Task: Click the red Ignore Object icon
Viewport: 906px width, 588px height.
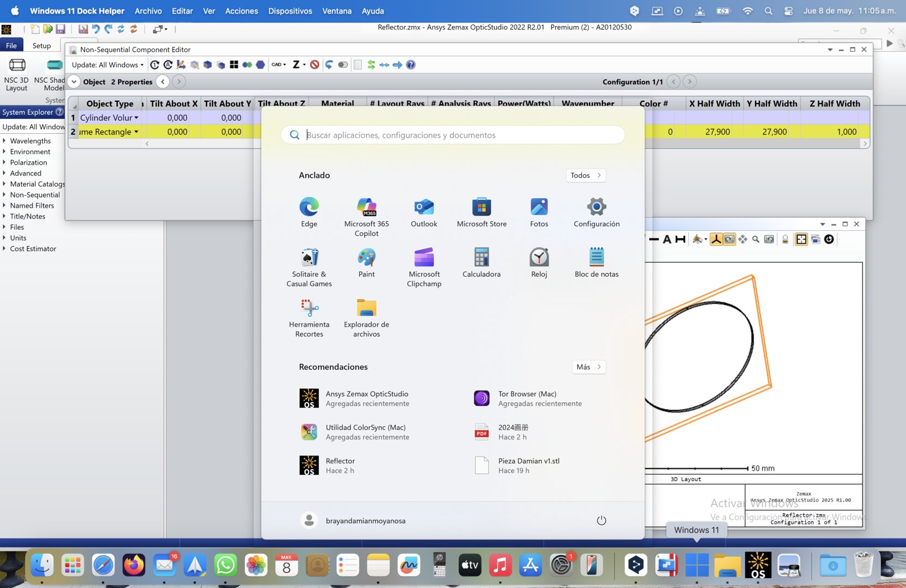Action: [314, 65]
